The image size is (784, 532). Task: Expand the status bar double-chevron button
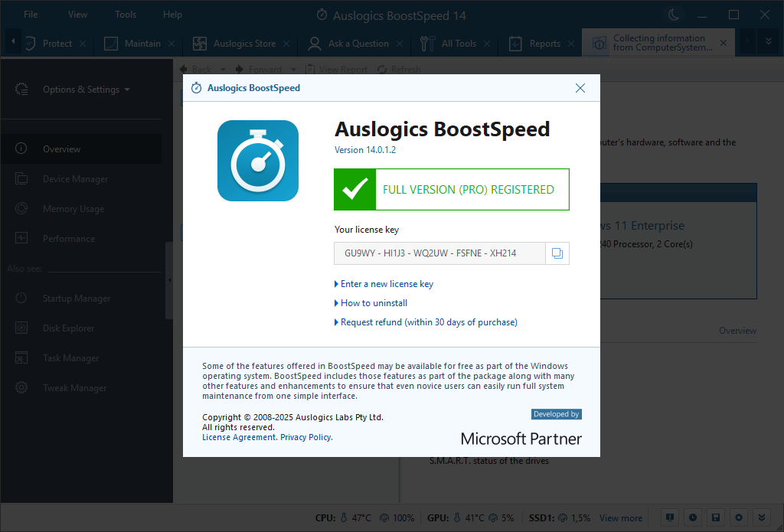(762, 517)
